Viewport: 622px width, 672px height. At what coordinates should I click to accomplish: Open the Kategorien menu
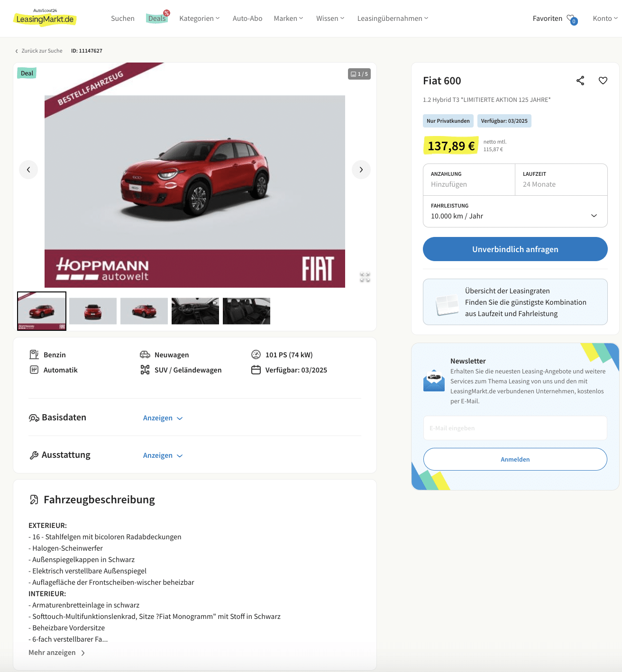200,18
